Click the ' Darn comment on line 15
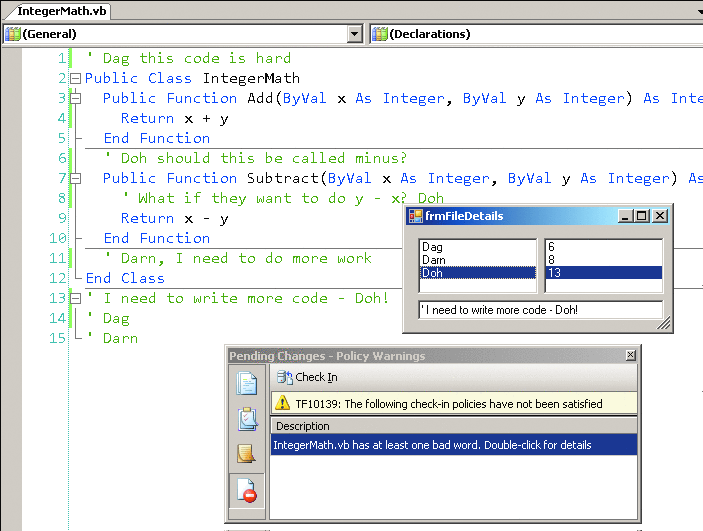Image resolution: width=703 pixels, height=531 pixels. pos(112,338)
